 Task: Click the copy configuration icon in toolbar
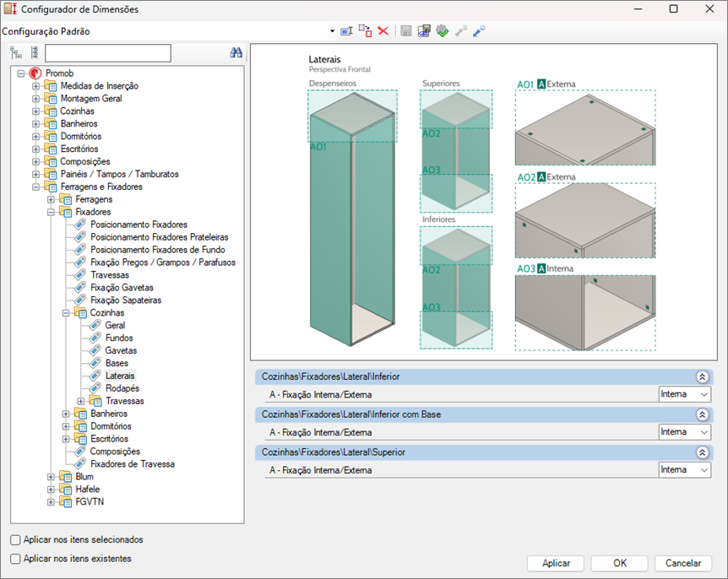tap(365, 31)
